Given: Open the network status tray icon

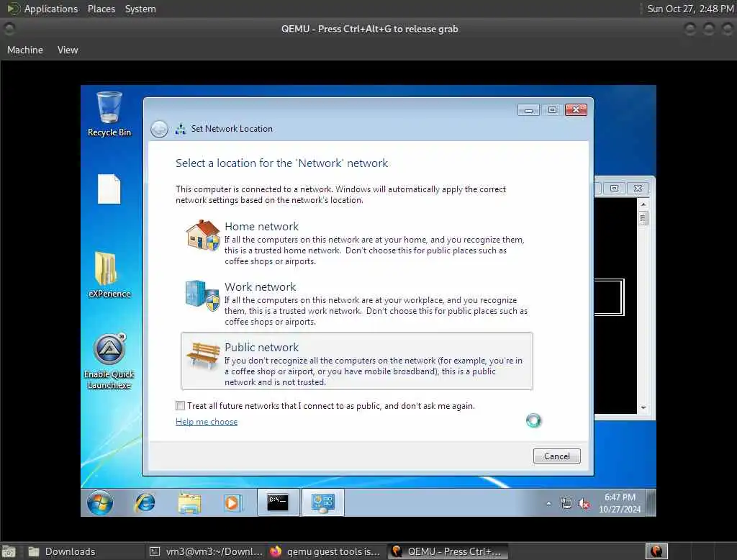Looking at the screenshot, I should [566, 504].
